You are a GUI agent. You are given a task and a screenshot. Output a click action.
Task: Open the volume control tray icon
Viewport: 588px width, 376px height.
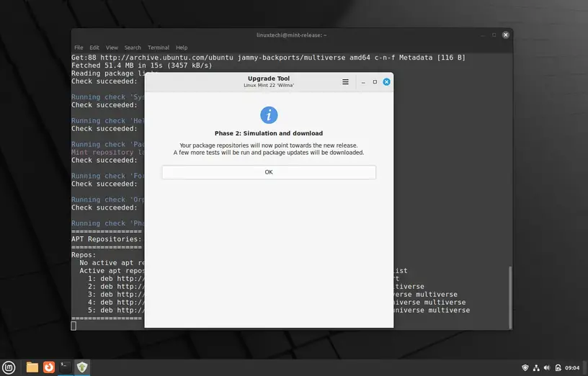pos(547,368)
